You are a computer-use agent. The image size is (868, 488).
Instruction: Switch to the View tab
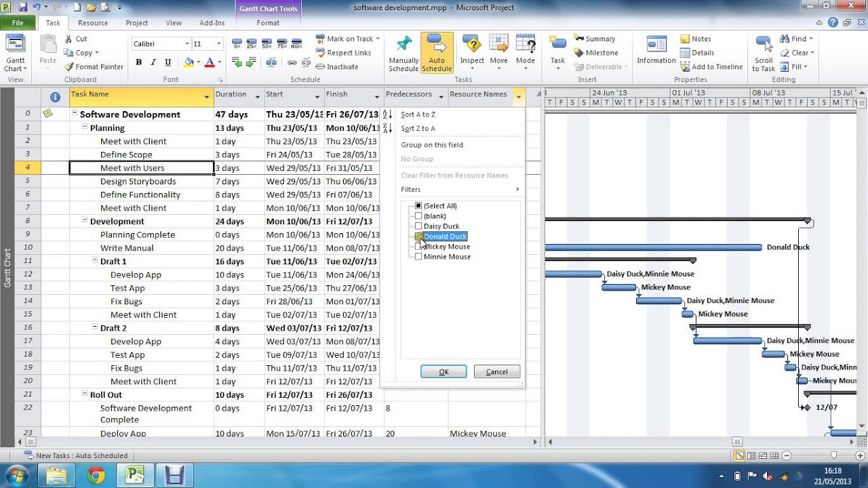(174, 23)
